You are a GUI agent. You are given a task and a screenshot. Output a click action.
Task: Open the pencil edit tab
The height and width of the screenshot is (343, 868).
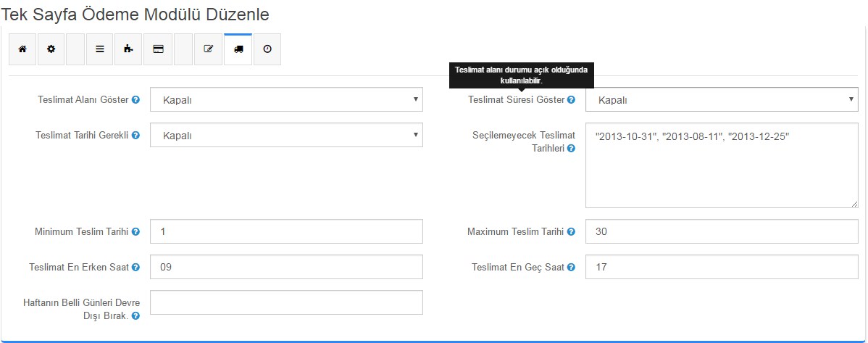209,49
